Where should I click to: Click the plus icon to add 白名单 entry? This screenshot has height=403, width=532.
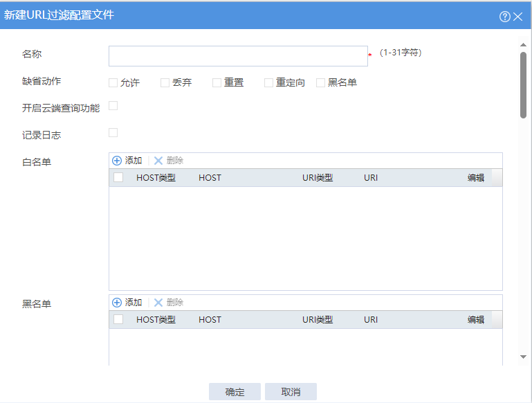pyautogui.click(x=117, y=161)
